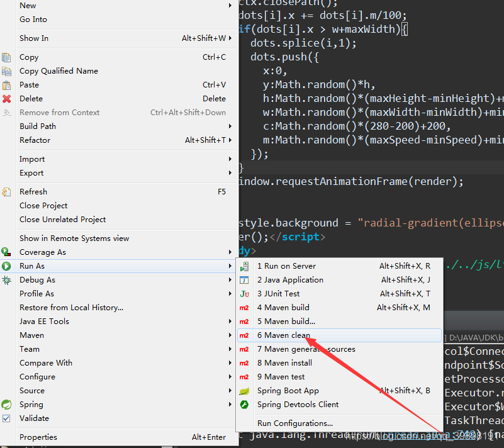Click the Coverage As icon
The width and height of the screenshot is (504, 448).
pyautogui.click(x=6, y=252)
